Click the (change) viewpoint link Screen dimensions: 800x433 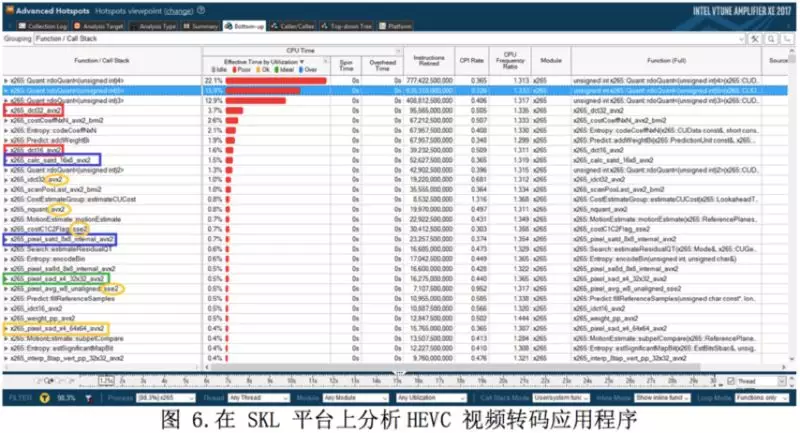pyautogui.click(x=178, y=11)
